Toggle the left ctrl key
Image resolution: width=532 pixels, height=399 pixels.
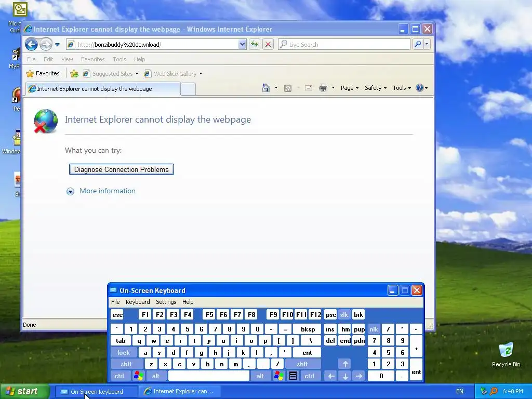pyautogui.click(x=120, y=376)
